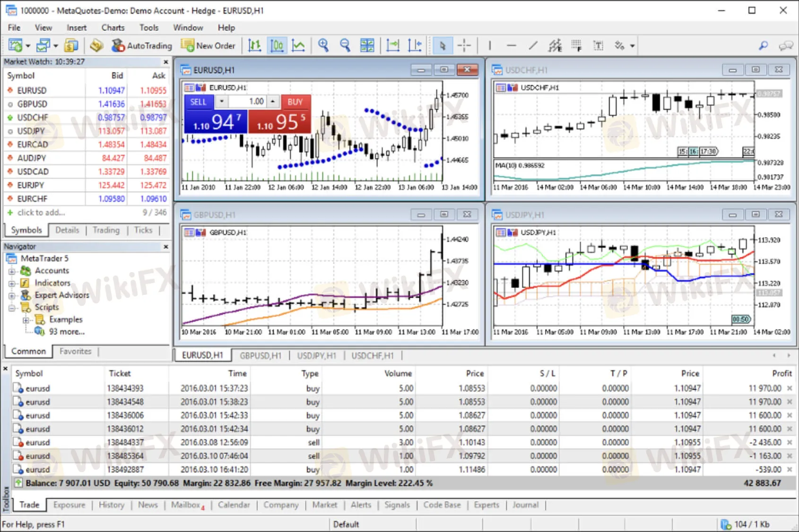
Task: Select the candlestick chart display mode
Action: [x=277, y=45]
